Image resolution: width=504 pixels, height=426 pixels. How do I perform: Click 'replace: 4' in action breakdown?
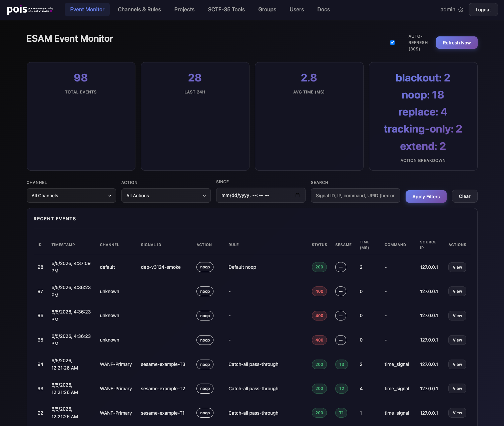423,112
